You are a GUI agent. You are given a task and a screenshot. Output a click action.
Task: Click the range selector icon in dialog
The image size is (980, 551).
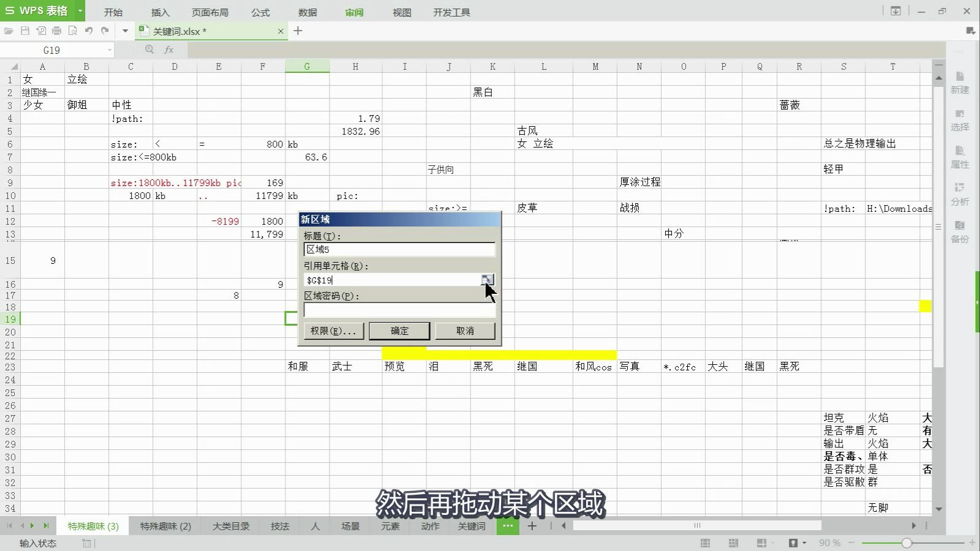click(x=487, y=280)
